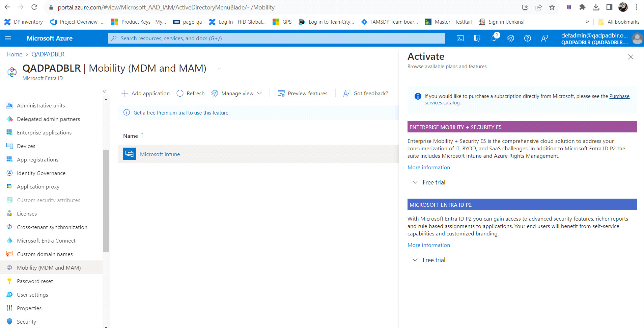Click More information under Microsoft Entra ID P2
644x328 pixels.
(x=429, y=245)
